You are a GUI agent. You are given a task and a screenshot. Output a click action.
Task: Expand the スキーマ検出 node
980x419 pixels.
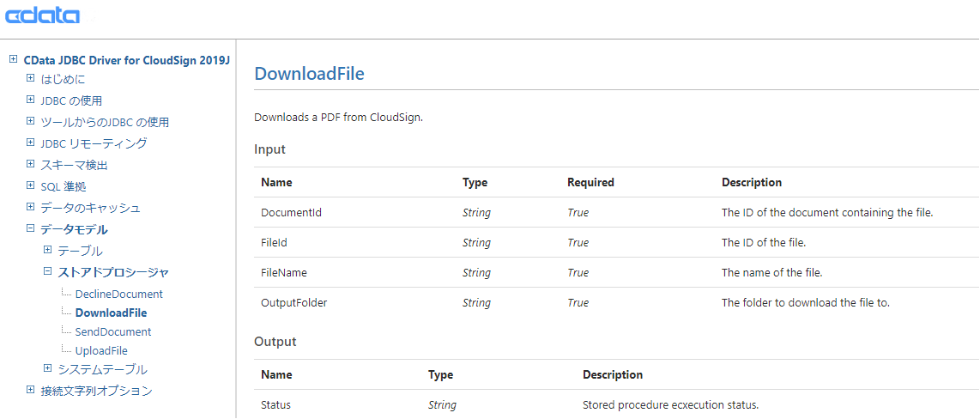(30, 165)
